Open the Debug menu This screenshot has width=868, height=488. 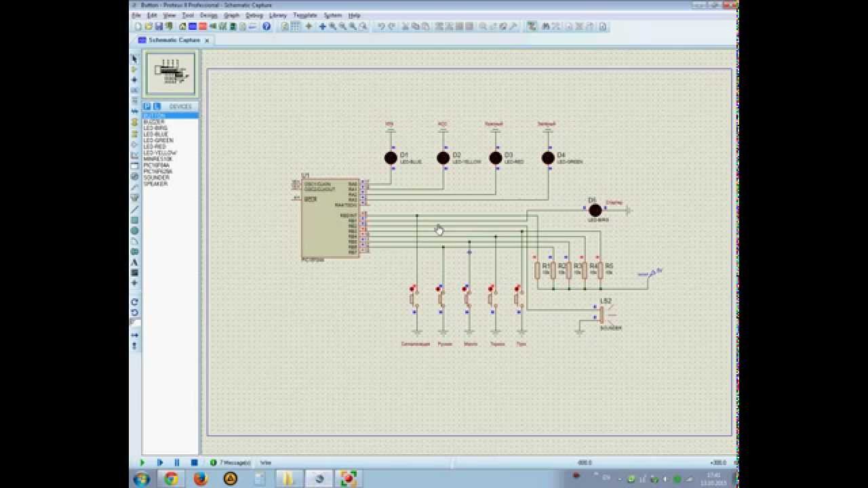[x=254, y=15]
